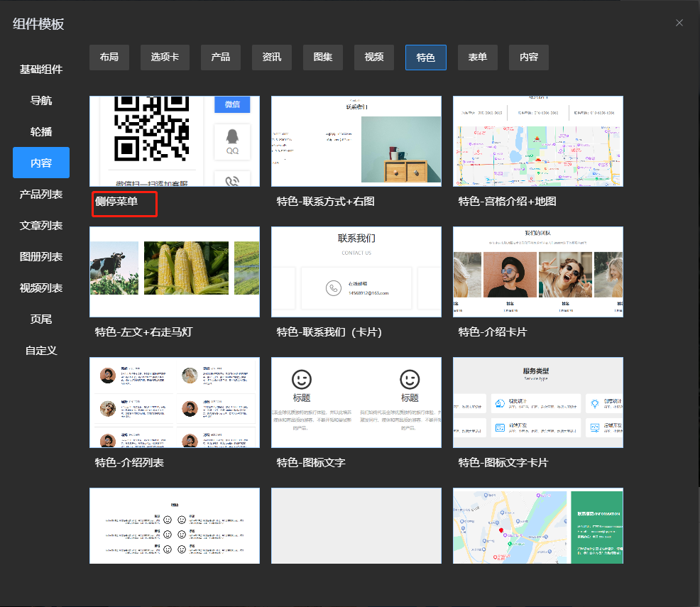Open the 视频 filter tab
This screenshot has height=607, width=700.
coord(374,57)
